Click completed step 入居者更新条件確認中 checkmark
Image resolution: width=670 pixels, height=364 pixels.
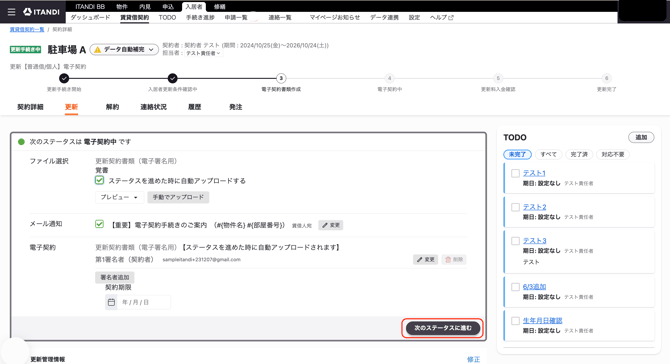point(173,78)
